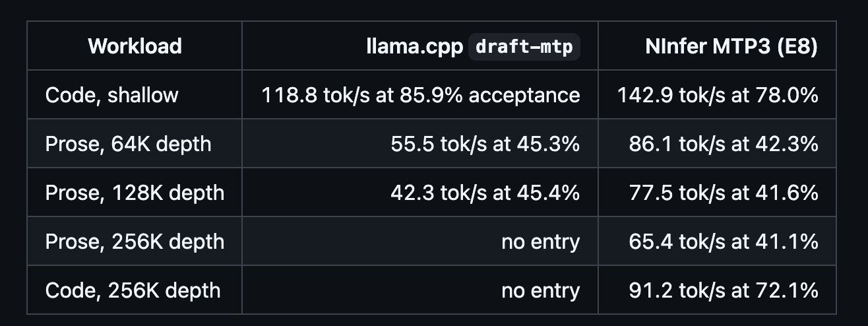
Task: Click the NInfer MTP3 (E8) header
Action: [x=717, y=46]
